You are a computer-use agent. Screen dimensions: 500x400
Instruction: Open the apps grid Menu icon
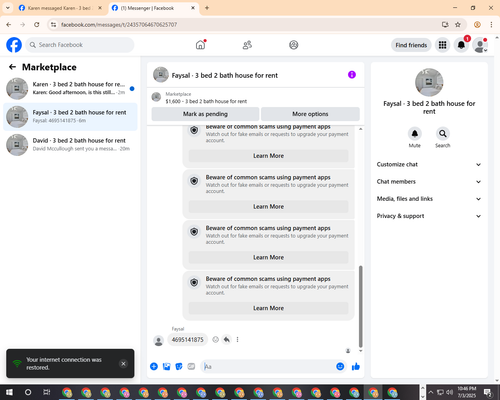442,45
